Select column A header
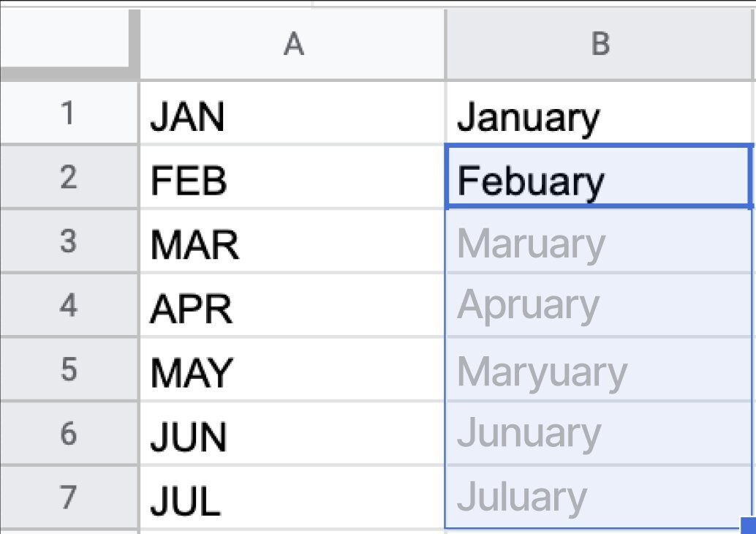The height and width of the screenshot is (534, 756). [292, 44]
